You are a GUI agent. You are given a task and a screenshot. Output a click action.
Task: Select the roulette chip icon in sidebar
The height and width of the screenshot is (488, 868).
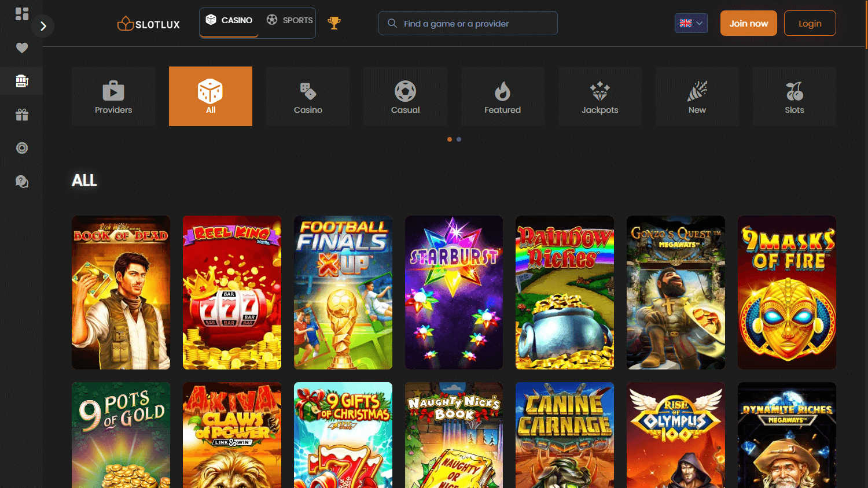22,148
